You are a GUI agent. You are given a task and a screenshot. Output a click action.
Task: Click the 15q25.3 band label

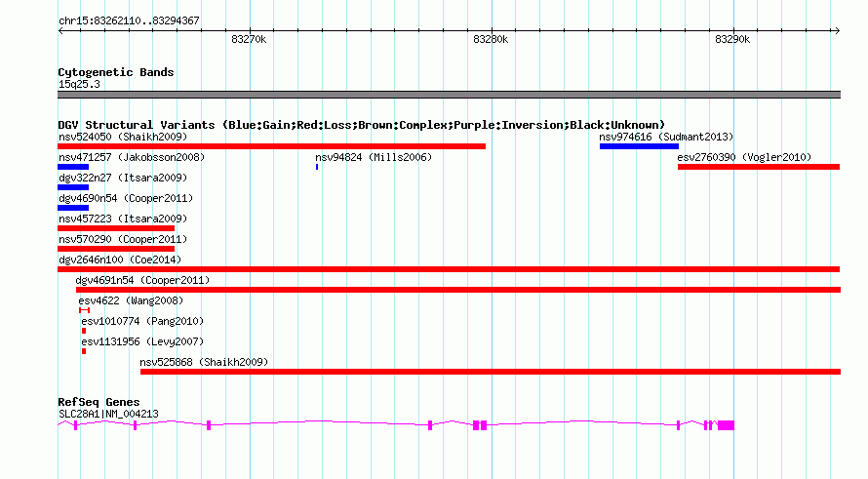[x=79, y=84]
